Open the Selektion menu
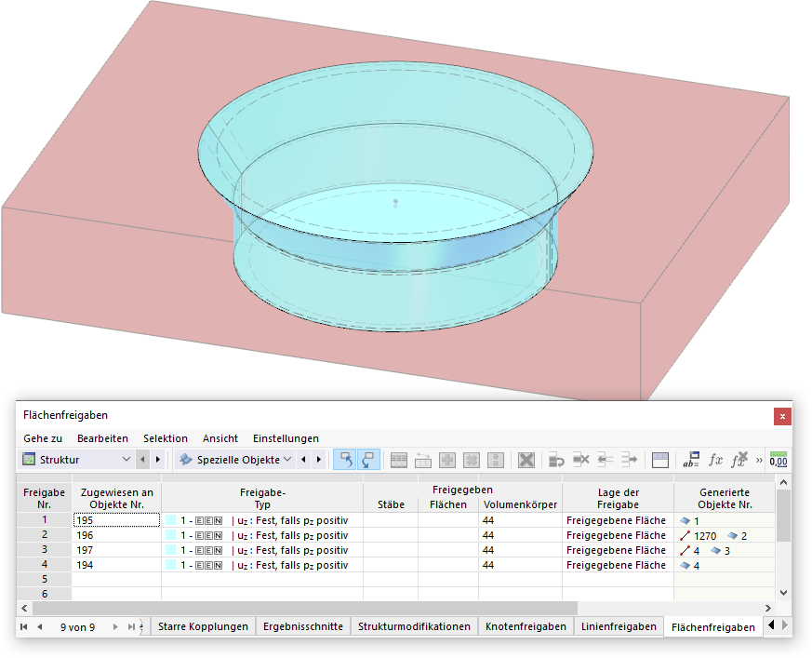 pyautogui.click(x=166, y=438)
